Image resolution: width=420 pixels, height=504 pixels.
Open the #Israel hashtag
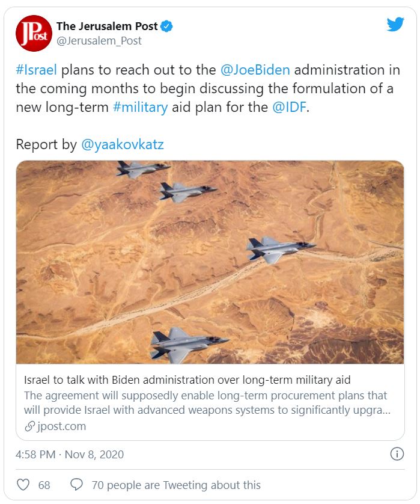[x=36, y=69]
